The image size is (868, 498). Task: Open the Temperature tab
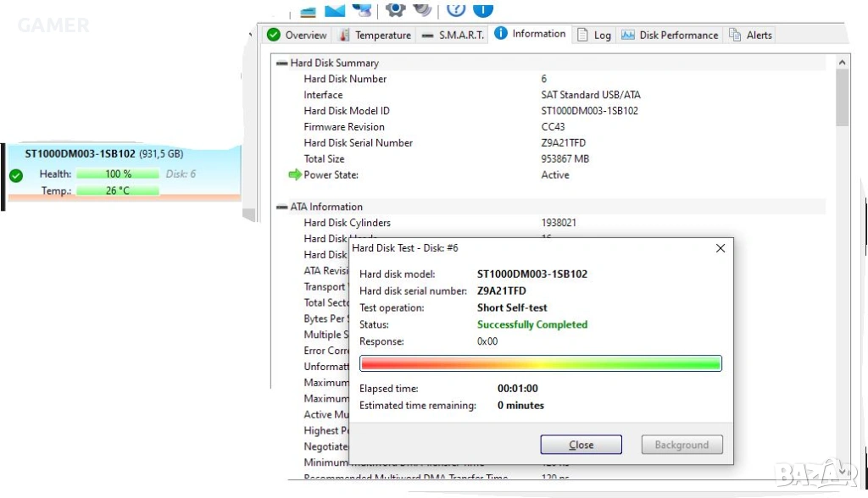click(376, 35)
